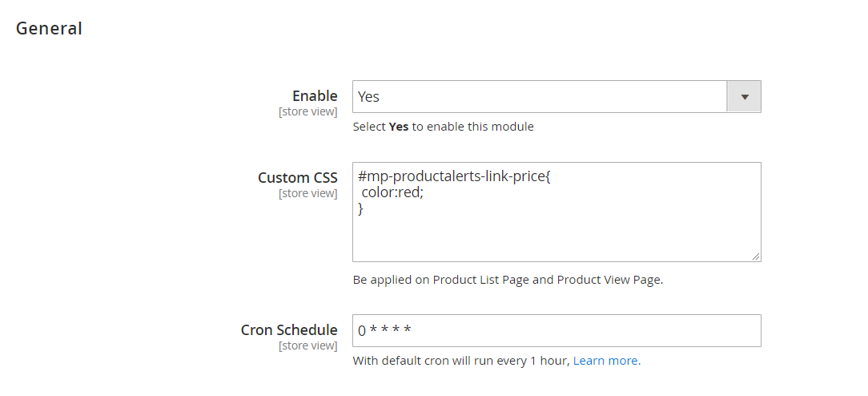The height and width of the screenshot is (396, 868).
Task: Click [store view] scope under Cron Schedule
Action: [x=308, y=345]
